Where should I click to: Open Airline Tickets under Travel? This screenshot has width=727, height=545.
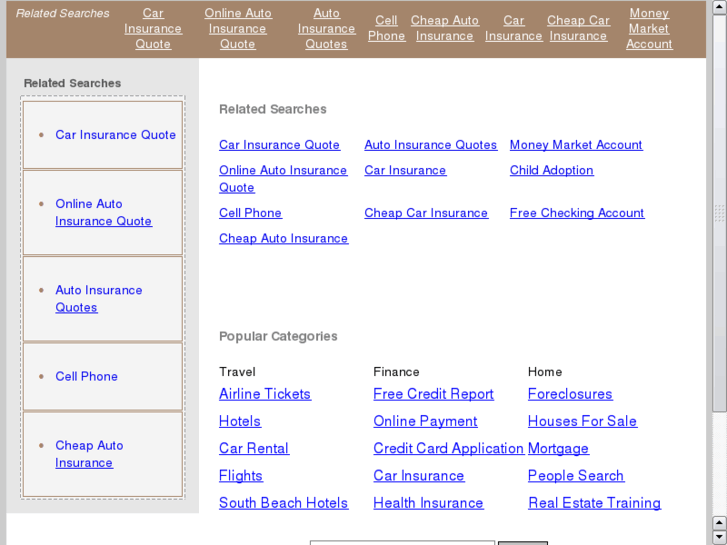tap(265, 394)
